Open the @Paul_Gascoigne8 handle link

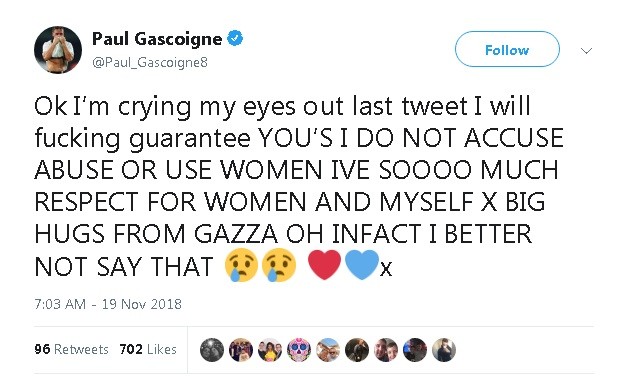pyautogui.click(x=150, y=62)
